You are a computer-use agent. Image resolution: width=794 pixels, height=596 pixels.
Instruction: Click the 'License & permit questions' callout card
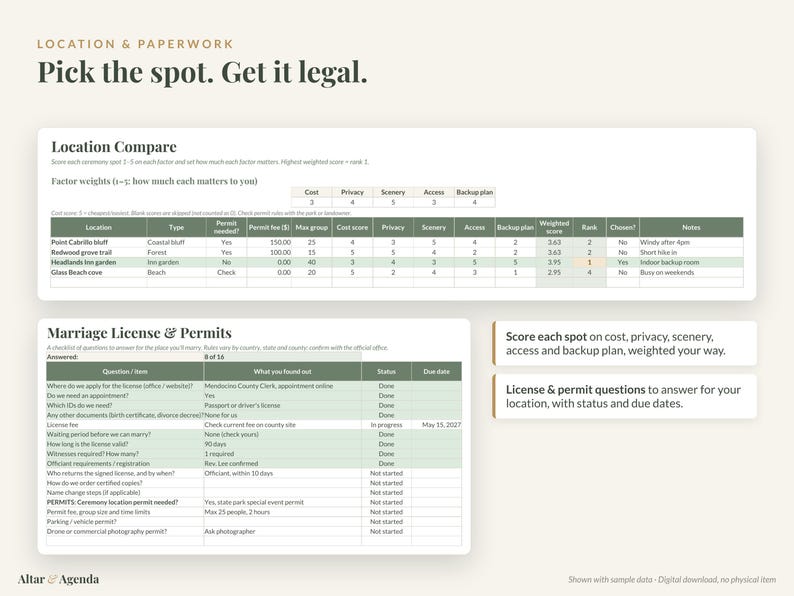click(624, 396)
